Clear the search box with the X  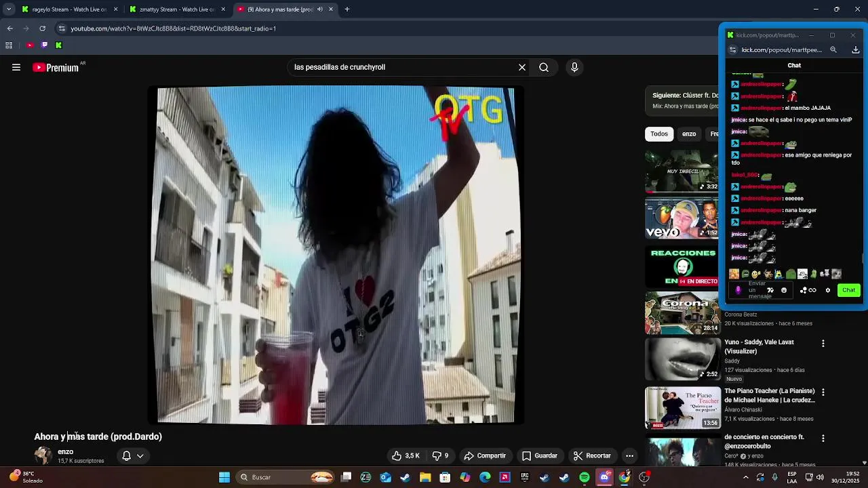(x=522, y=67)
